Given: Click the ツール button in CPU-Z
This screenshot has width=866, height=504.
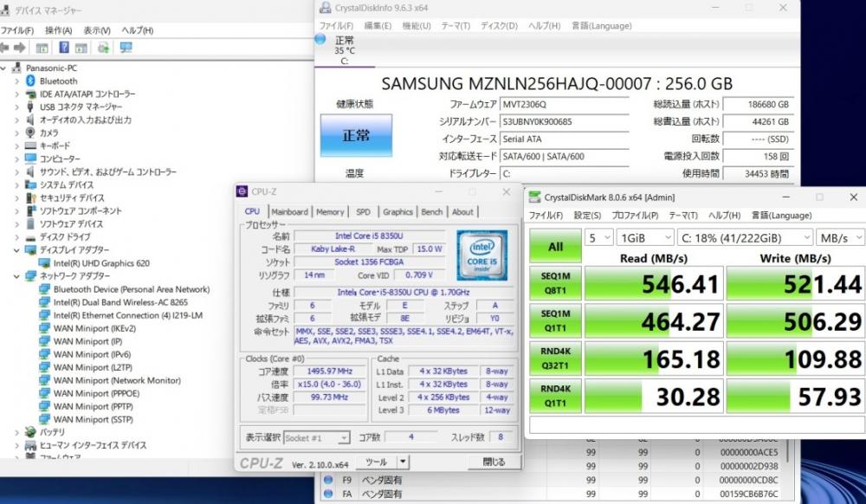Looking at the screenshot, I should [x=376, y=462].
